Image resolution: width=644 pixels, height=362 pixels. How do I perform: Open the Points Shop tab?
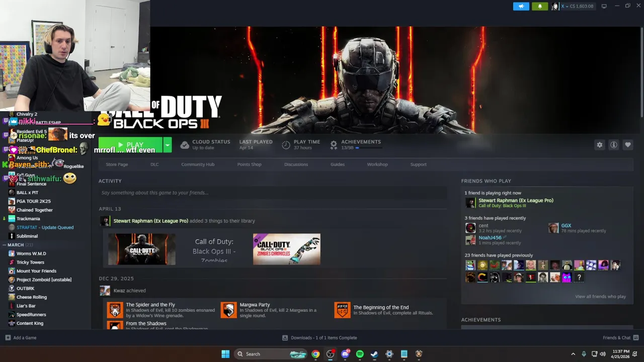click(249, 164)
